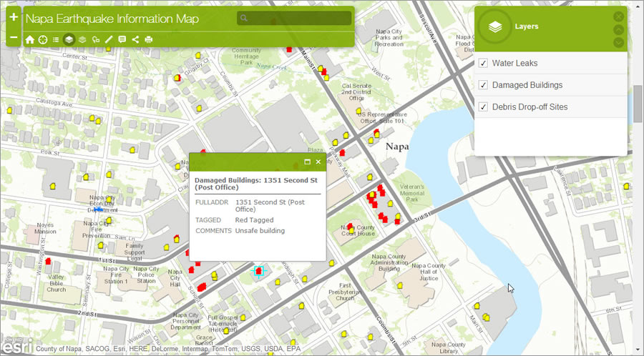Maximize the Damaged Buildings popup
Viewport: 644px width, 356px height.
[307, 162]
